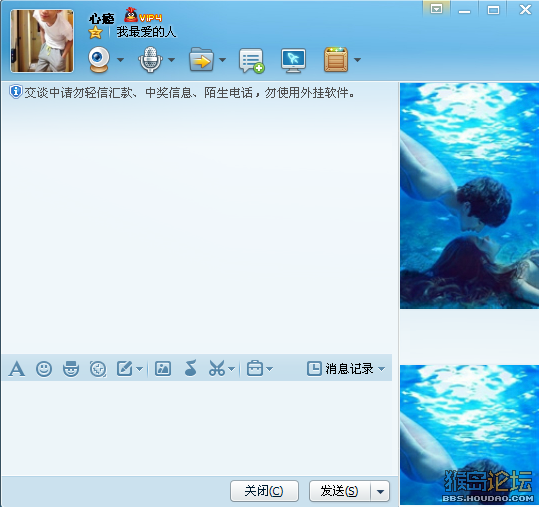Capture a screenshot with scissors icon

pyautogui.click(x=217, y=368)
